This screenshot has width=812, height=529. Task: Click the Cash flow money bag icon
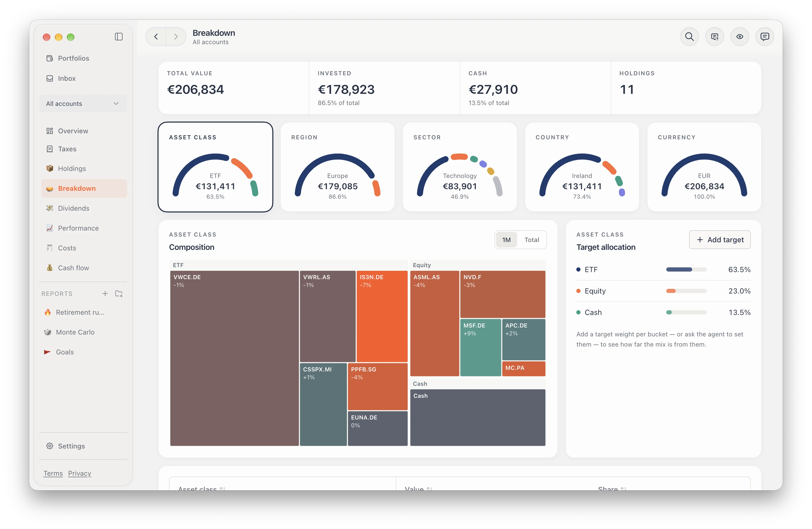point(50,268)
